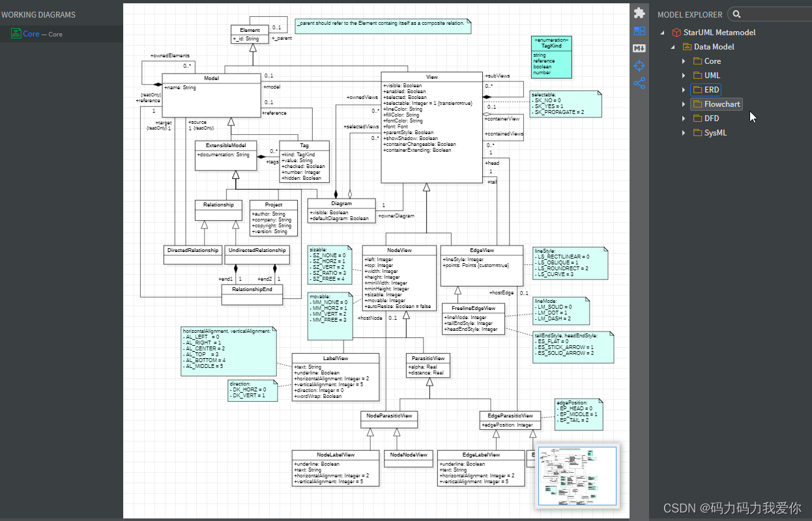The height and width of the screenshot is (521, 812).
Task: Click the Core diagram icon in Working Diagrams
Action: pyautogui.click(x=16, y=34)
